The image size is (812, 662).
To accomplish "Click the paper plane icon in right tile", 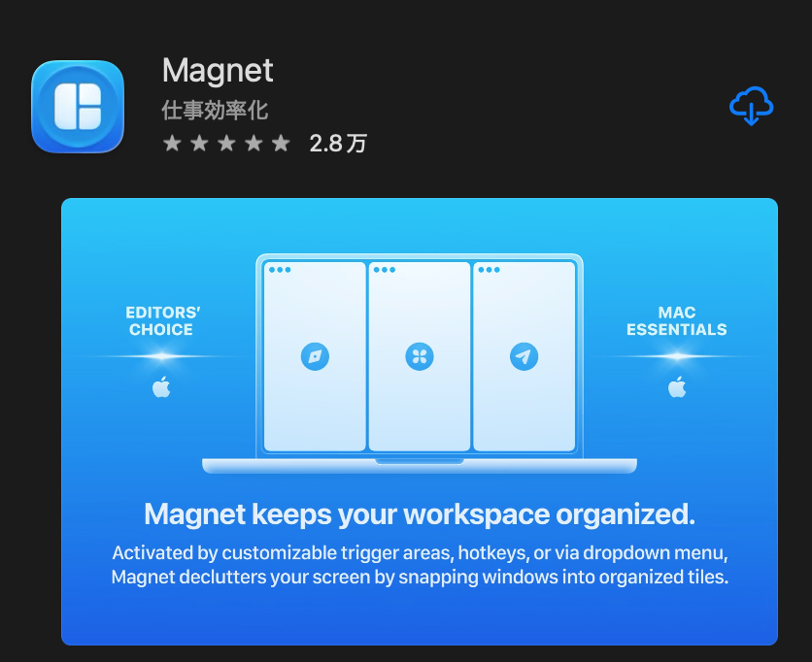I will coord(524,356).
